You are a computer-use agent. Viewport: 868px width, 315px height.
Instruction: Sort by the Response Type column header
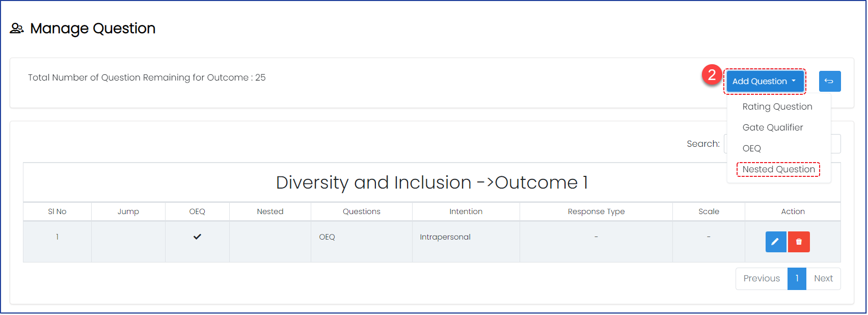(x=596, y=212)
